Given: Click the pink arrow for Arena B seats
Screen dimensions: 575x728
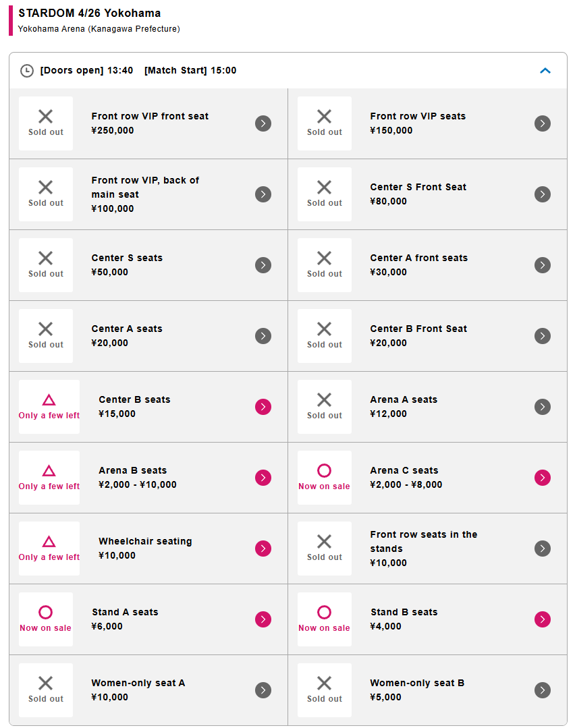Looking at the screenshot, I should 263,478.
